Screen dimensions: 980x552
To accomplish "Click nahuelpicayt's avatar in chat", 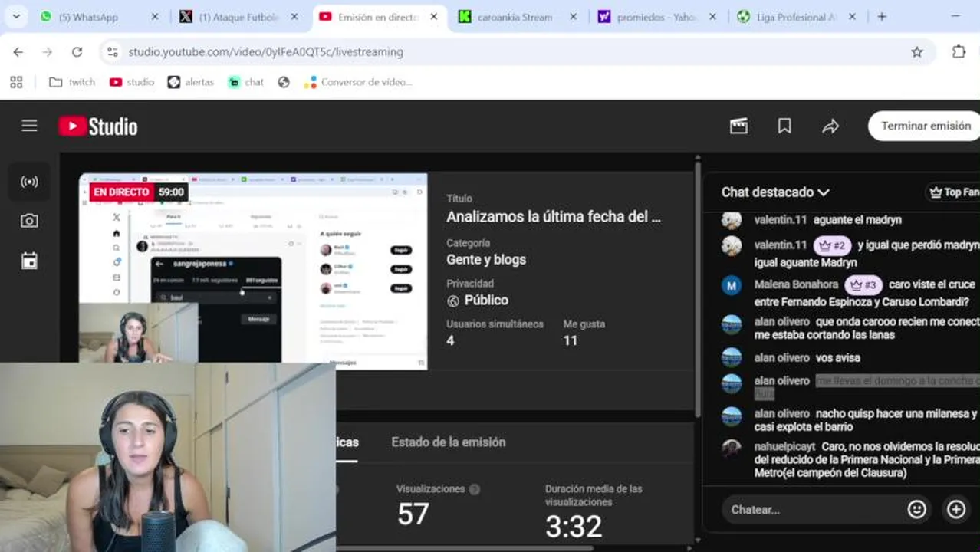I will 732,447.
